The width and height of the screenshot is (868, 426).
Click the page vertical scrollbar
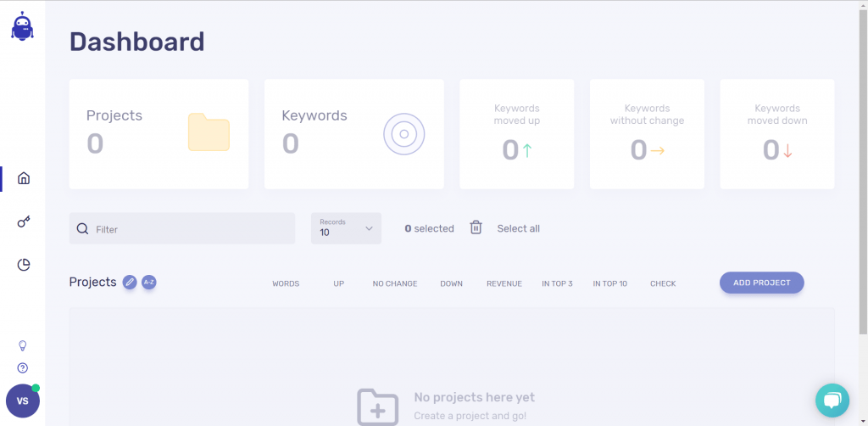(x=863, y=170)
